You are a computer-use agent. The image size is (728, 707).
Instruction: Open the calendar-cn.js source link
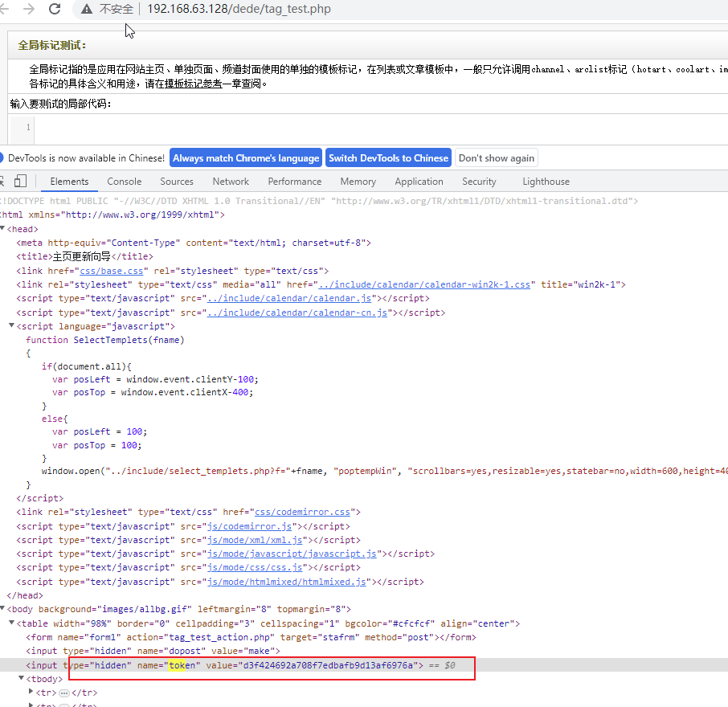pyautogui.click(x=297, y=313)
